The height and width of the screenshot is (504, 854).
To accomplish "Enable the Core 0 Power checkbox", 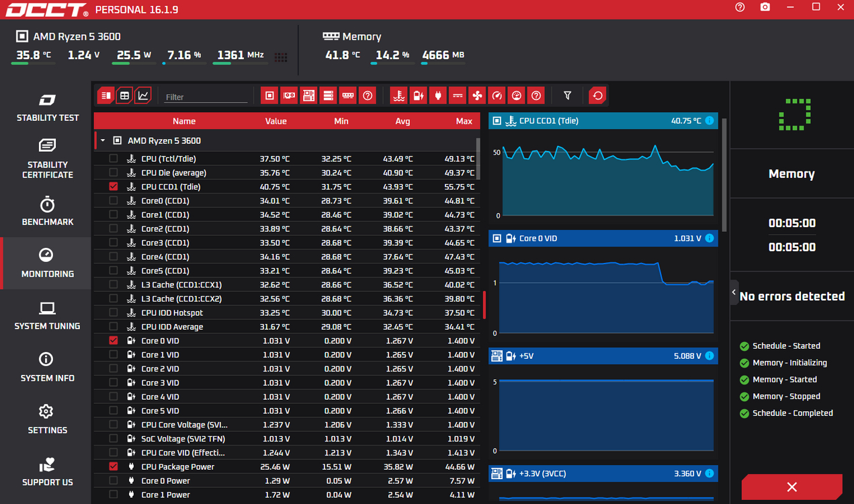I will (114, 480).
